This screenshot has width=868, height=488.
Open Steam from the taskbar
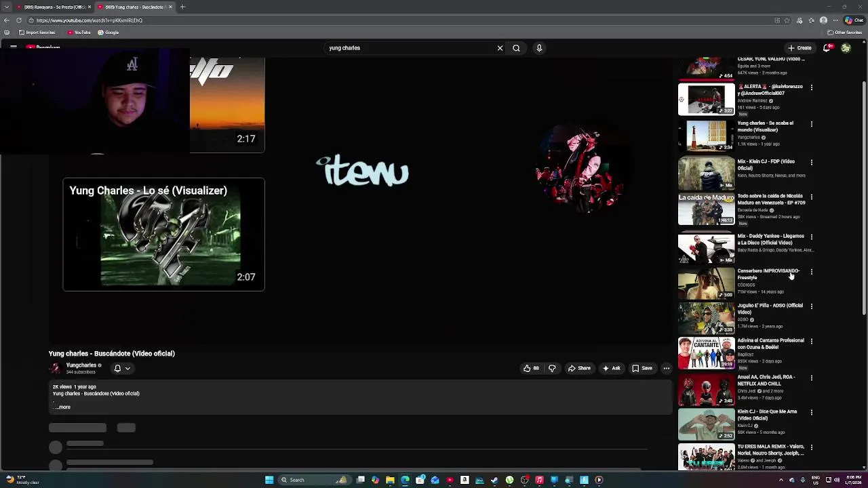[494, 480]
